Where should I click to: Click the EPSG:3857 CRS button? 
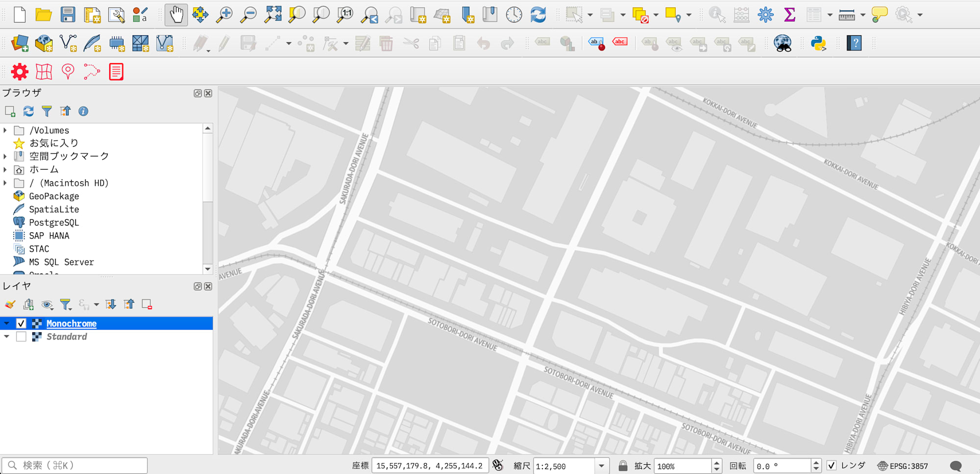(903, 466)
